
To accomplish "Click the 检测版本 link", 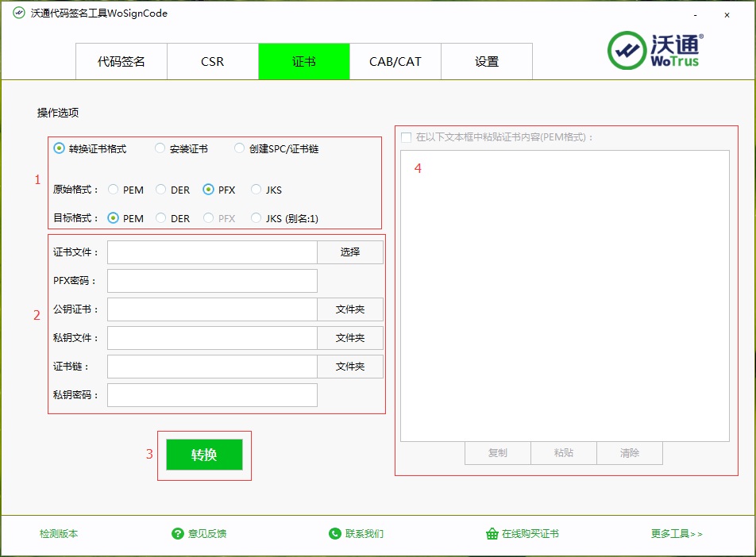I will click(59, 534).
